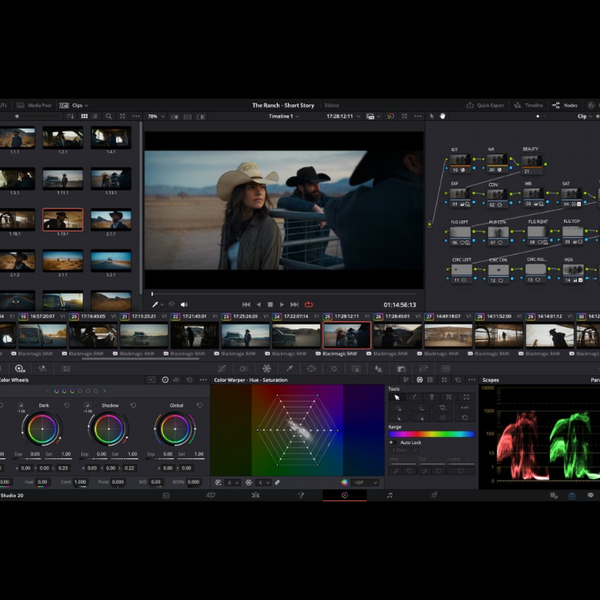Viewport: 600px width, 600px height.
Task: Open the Key palette icon
Action: (401, 368)
